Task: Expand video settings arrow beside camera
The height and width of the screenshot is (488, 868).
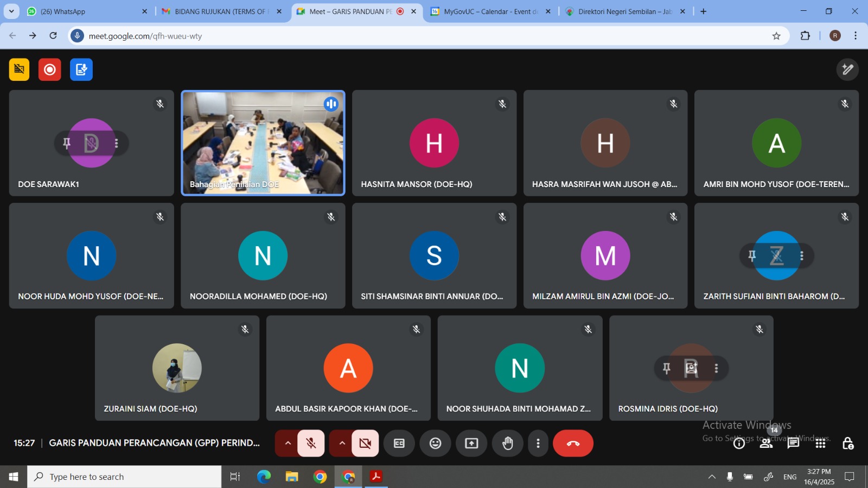Action: click(342, 444)
